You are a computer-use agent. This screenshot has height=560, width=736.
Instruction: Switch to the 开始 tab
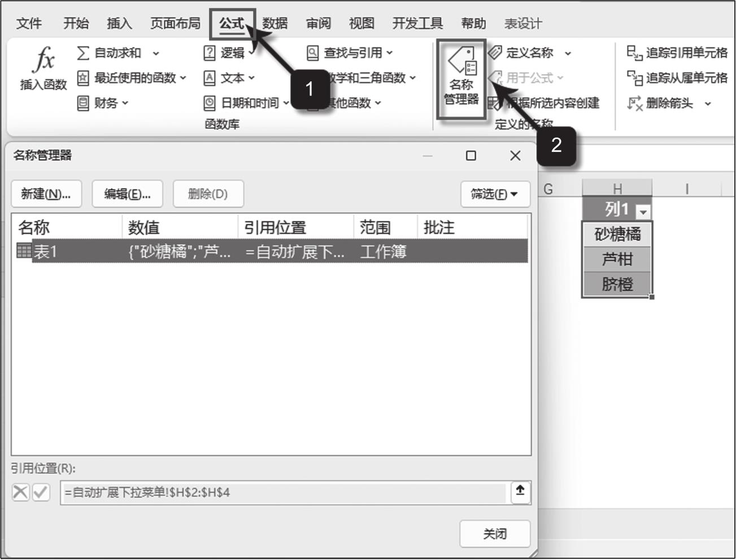point(76,23)
